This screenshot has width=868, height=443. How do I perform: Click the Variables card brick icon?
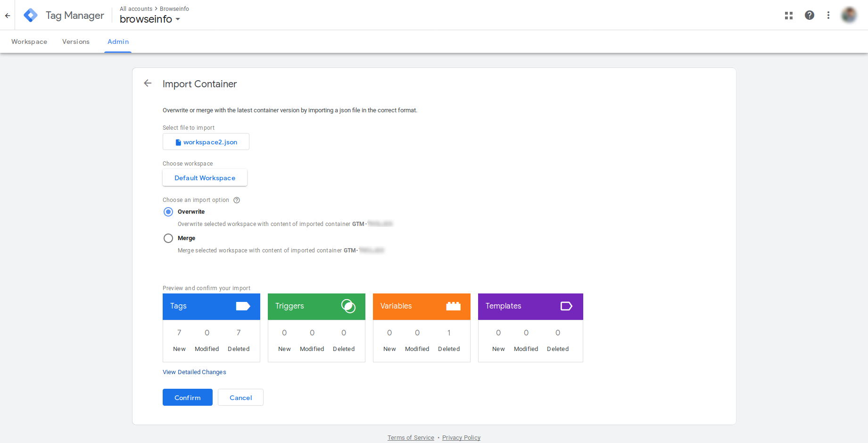(x=454, y=306)
